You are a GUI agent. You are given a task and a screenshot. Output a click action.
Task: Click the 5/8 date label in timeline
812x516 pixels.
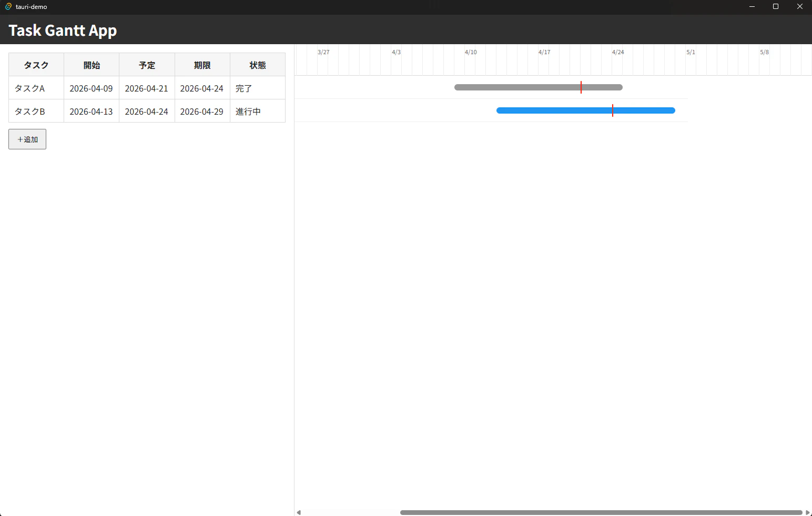(x=764, y=52)
